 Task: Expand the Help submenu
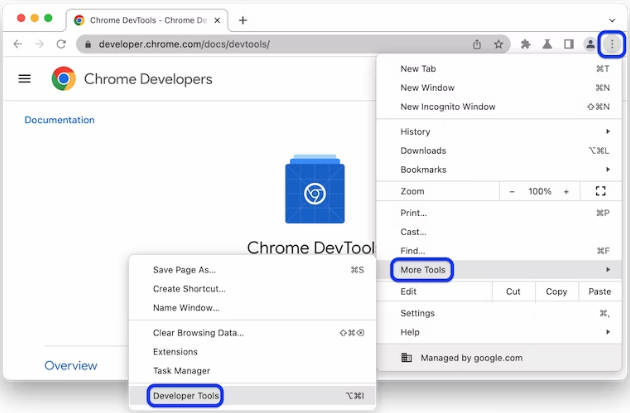[x=499, y=332]
